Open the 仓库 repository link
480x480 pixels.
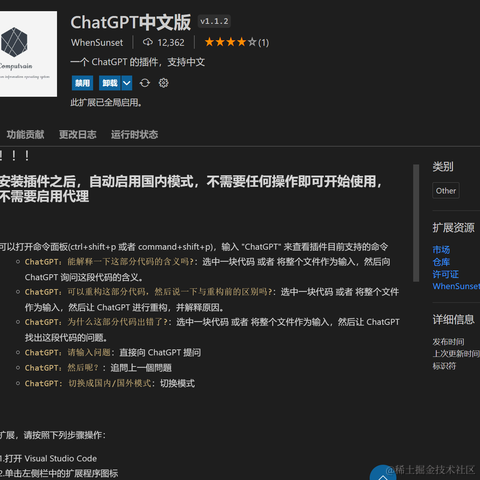pyautogui.click(x=441, y=262)
